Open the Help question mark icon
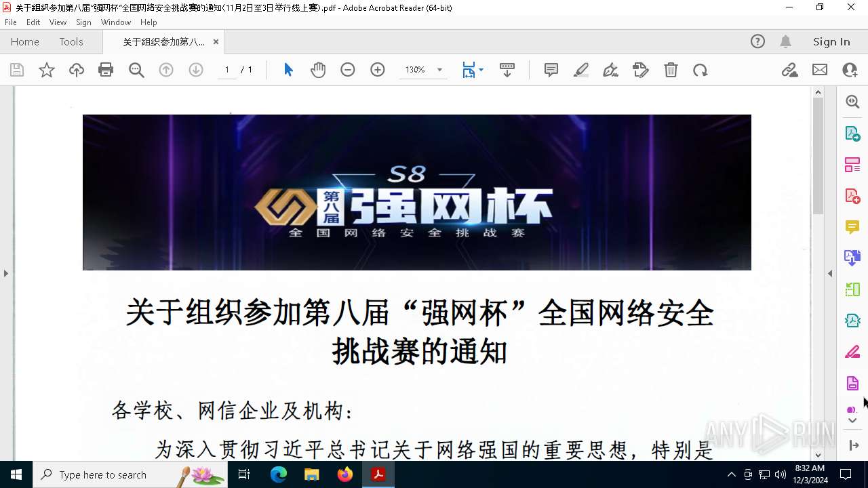Screen dimensions: 868x488 (757, 41)
